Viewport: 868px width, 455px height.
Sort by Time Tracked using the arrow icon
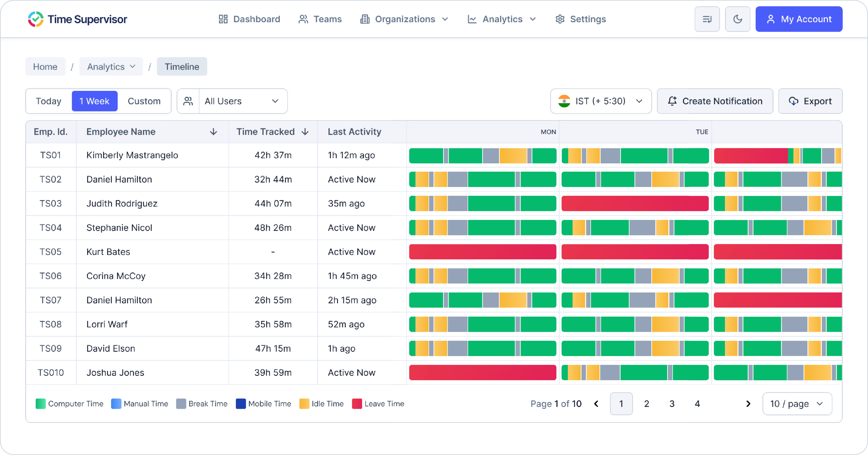tap(305, 132)
